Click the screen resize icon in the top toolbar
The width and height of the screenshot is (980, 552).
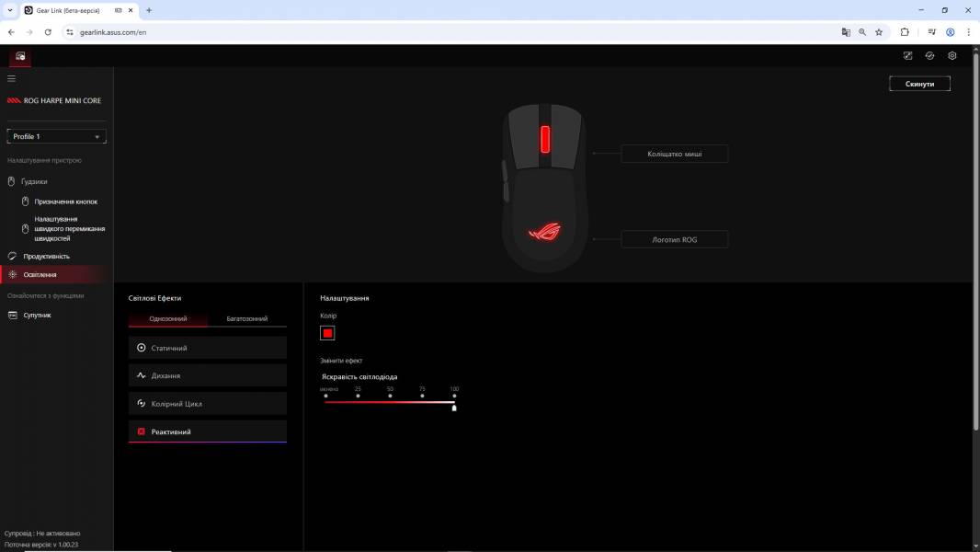click(x=907, y=55)
